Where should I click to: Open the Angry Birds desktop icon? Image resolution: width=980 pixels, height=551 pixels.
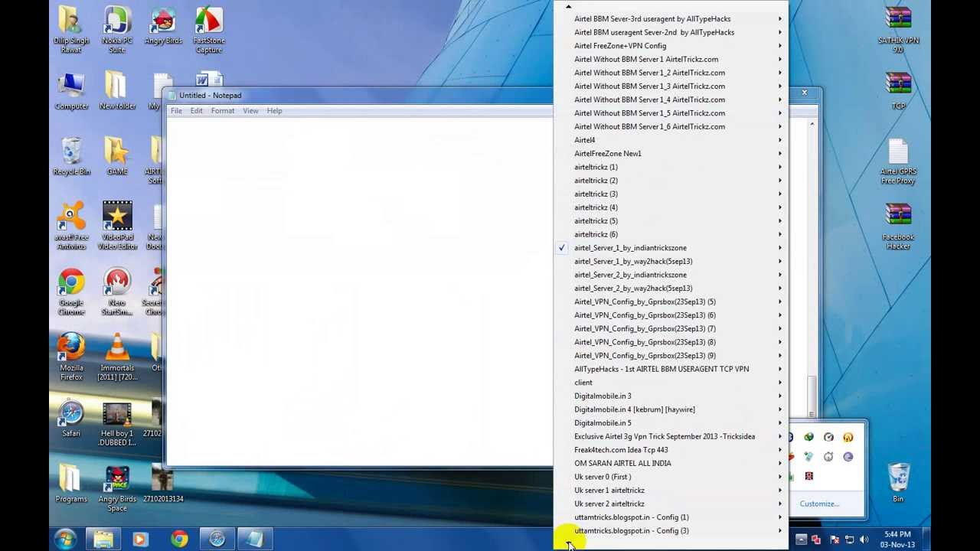[x=163, y=26]
